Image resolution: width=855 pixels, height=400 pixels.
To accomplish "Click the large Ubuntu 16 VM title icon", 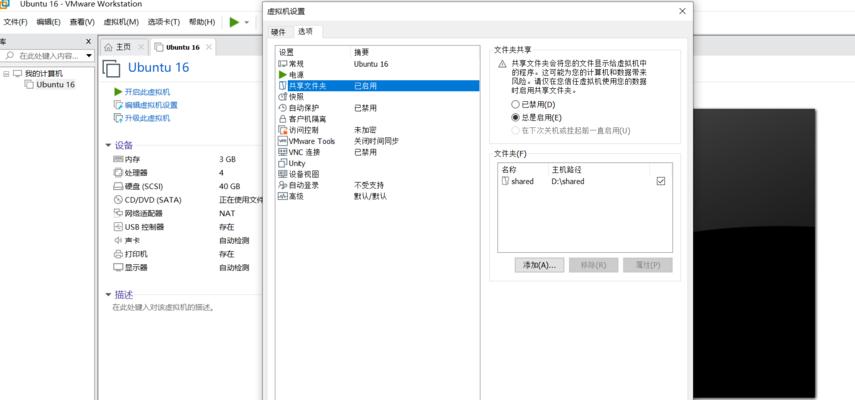I will click(x=111, y=68).
